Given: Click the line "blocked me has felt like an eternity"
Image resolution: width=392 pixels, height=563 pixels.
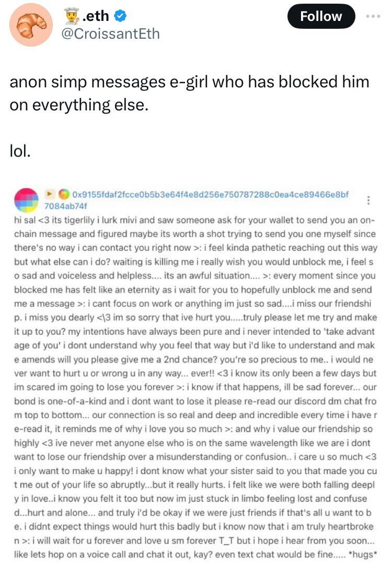Looking at the screenshot, I should (193, 290).
